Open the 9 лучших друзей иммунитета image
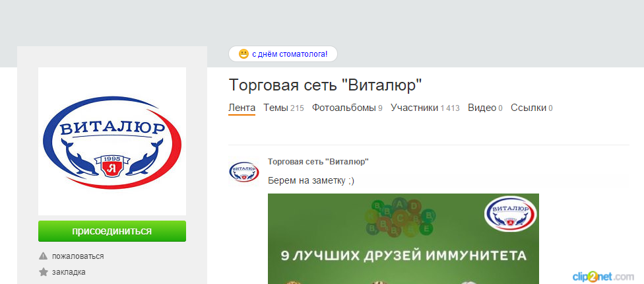This screenshot has width=644, height=284. coord(403,239)
